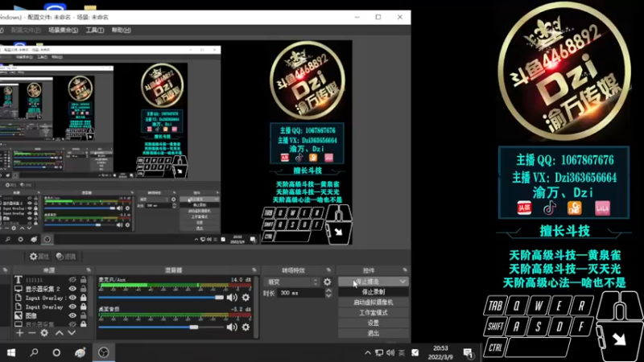Unlock the 111111 text source
Image resolution: width=644 pixels, height=362 pixels.
coord(84,279)
